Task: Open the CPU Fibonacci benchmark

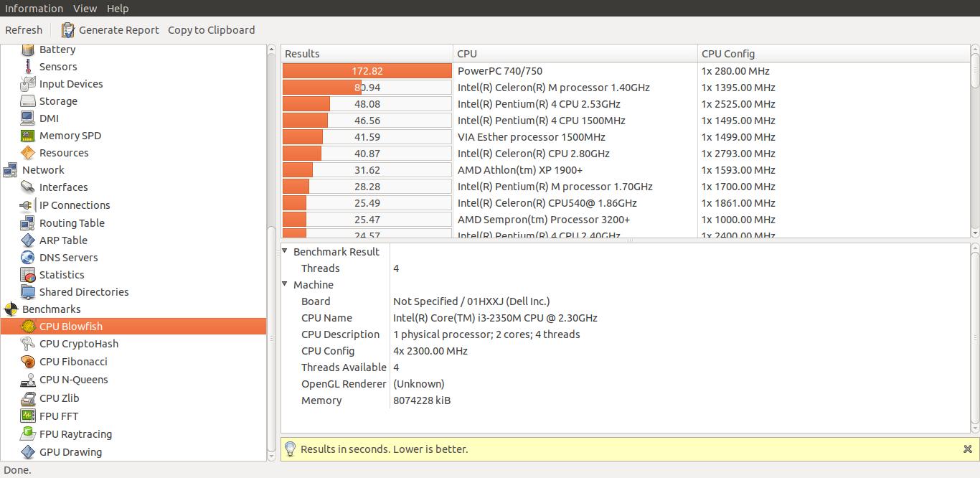Action: pos(74,361)
